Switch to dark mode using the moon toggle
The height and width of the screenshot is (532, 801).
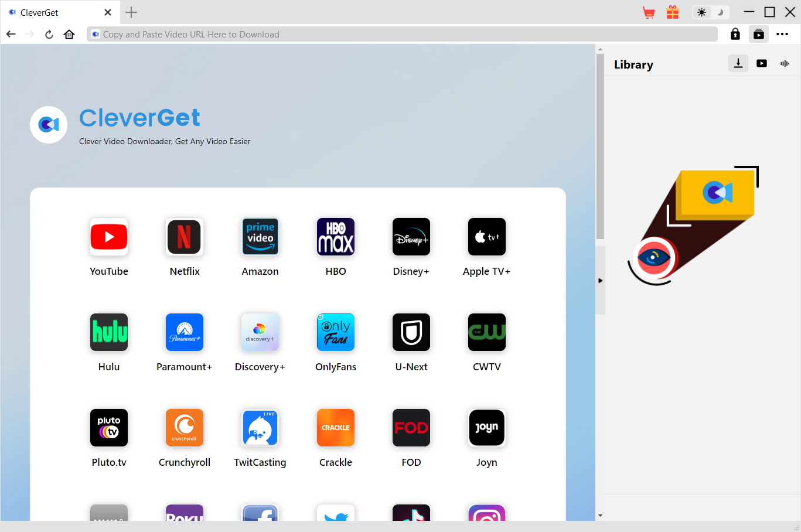pos(719,12)
